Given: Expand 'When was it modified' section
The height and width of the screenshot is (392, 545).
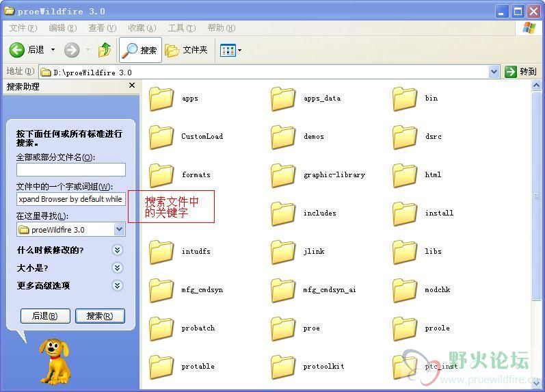Looking at the screenshot, I should point(117,250).
